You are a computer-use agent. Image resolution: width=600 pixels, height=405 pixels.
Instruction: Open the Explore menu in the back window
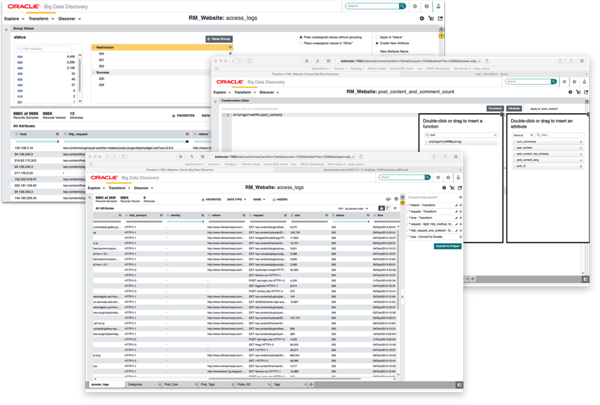coord(14,19)
